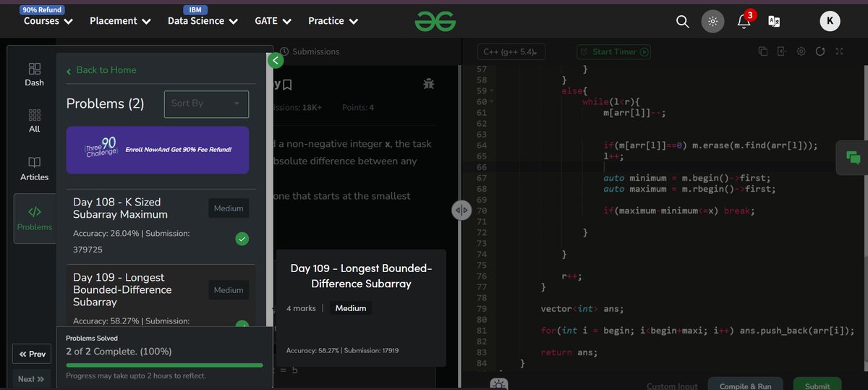Image resolution: width=868 pixels, height=390 pixels.
Task: Open the chat feedback floating button
Action: [x=852, y=158]
